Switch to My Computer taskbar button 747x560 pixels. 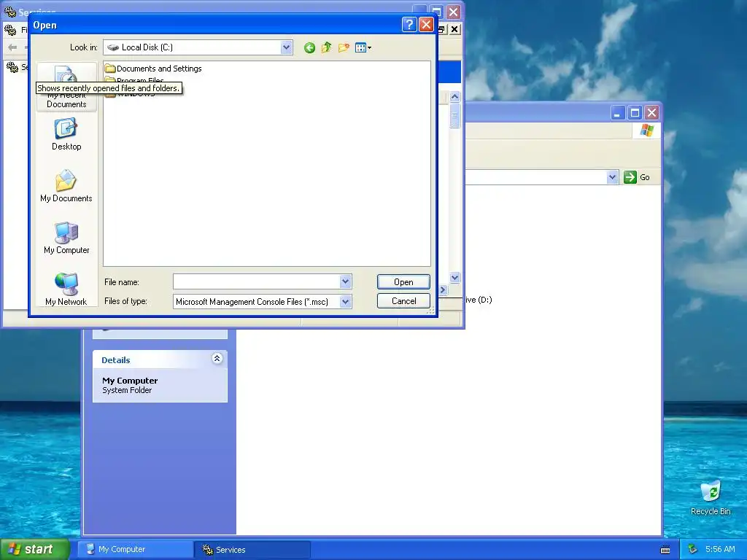point(134,550)
